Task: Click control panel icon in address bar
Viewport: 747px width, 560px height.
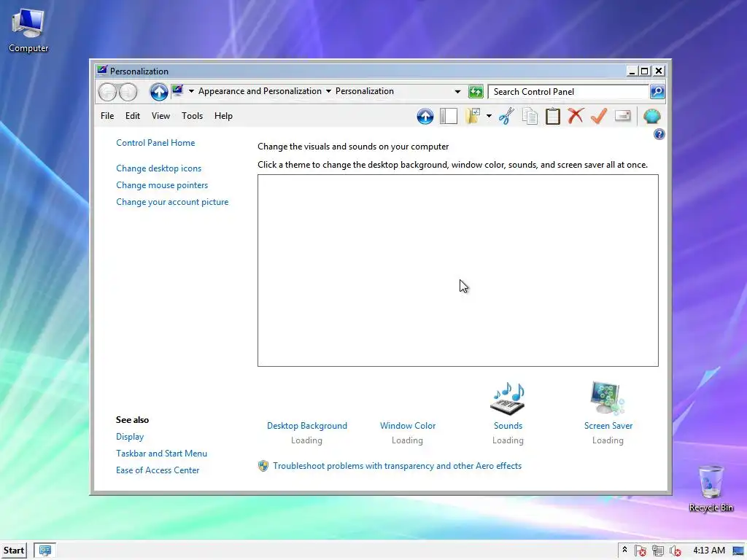Action: (x=178, y=90)
